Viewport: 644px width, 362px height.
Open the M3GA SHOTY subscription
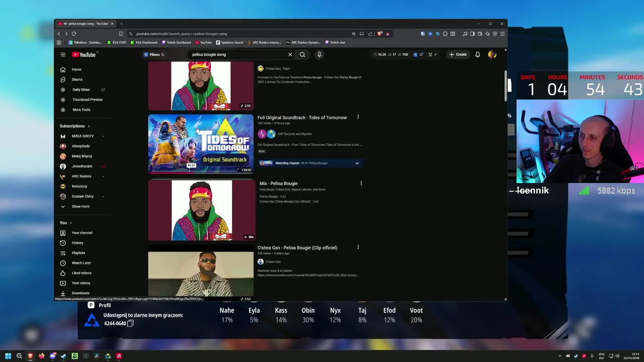coord(82,136)
